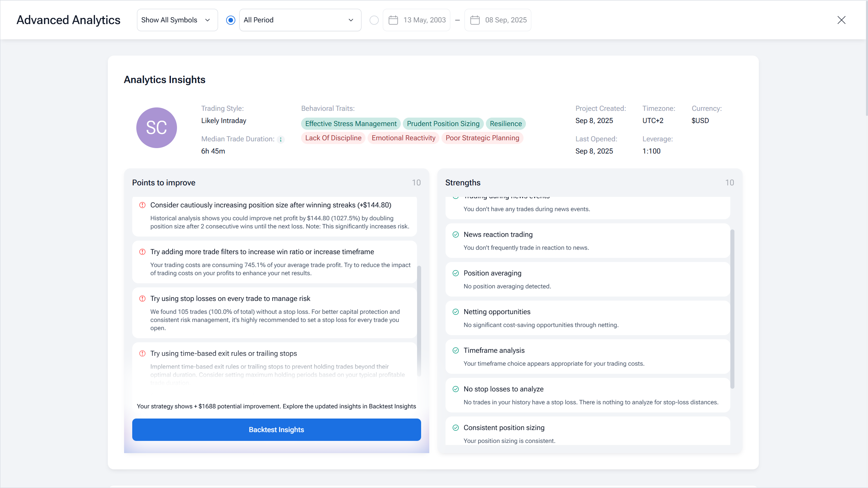Click 'Consider cautiously increasing position size' heading

pyautogui.click(x=271, y=205)
